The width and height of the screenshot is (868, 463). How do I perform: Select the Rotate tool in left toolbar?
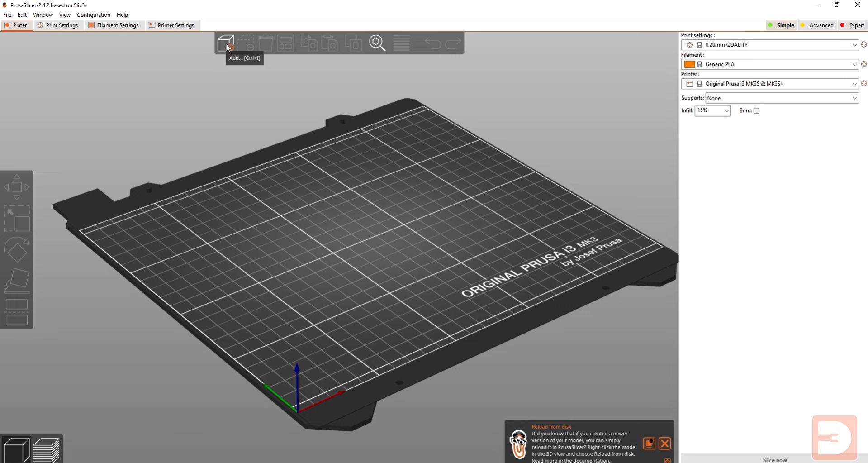(x=17, y=250)
